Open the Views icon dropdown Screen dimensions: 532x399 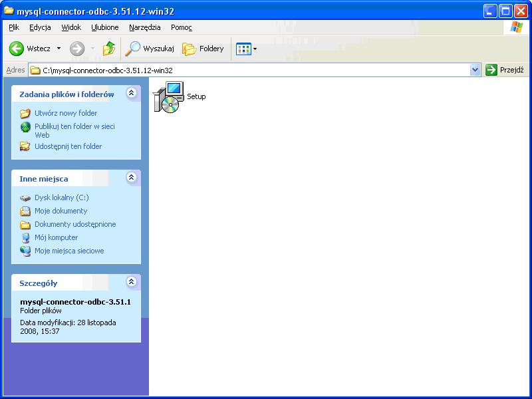[246, 49]
